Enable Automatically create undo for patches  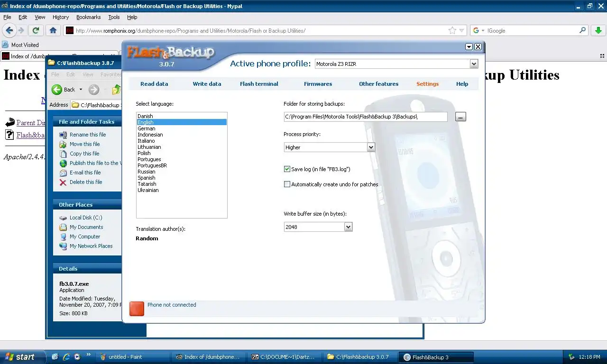pyautogui.click(x=287, y=184)
